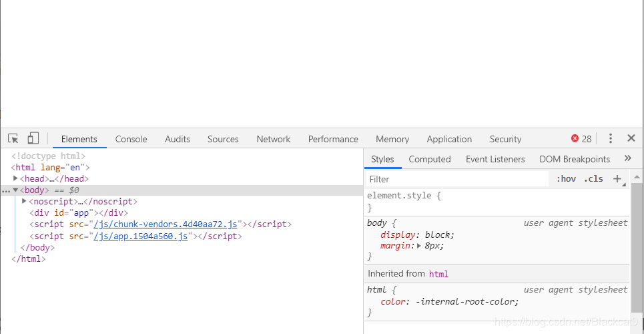Viewport: 644px width, 334px height.
Task: Switch to the Elements tab
Action: tap(79, 139)
